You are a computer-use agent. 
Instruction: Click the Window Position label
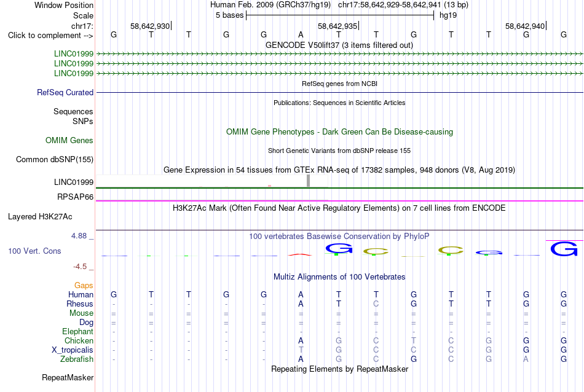[x=64, y=5]
